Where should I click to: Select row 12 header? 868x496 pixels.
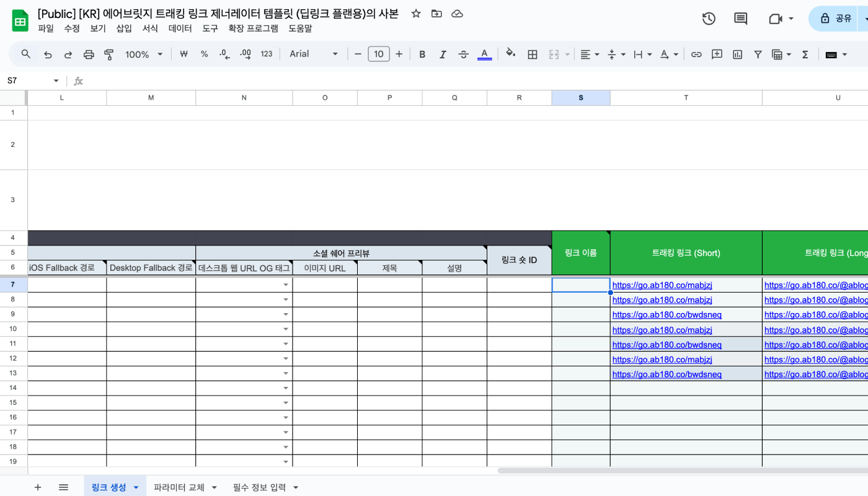click(x=14, y=358)
